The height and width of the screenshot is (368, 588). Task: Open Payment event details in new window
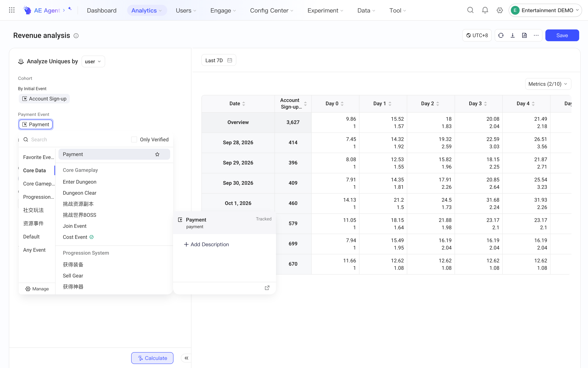coord(267,288)
